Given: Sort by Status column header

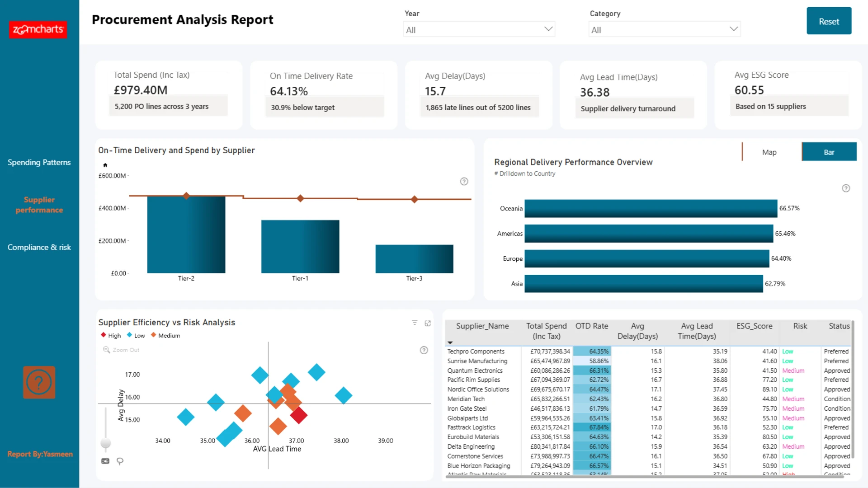Looking at the screenshot, I should (839, 326).
